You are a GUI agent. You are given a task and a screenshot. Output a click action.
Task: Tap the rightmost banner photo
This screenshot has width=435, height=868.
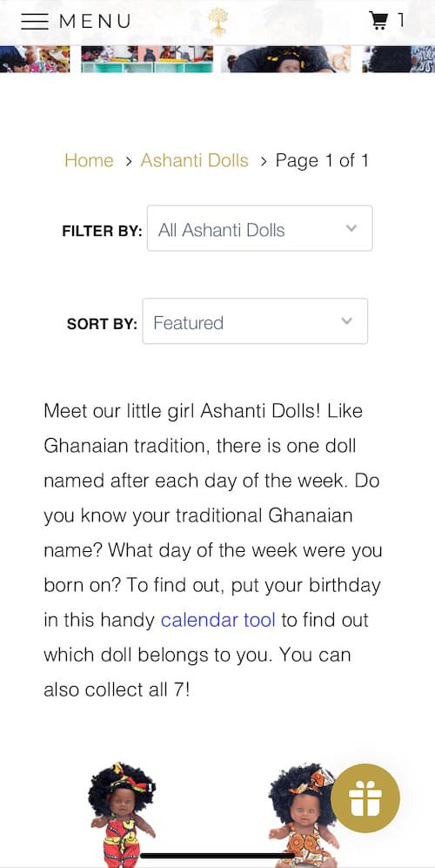(398, 59)
